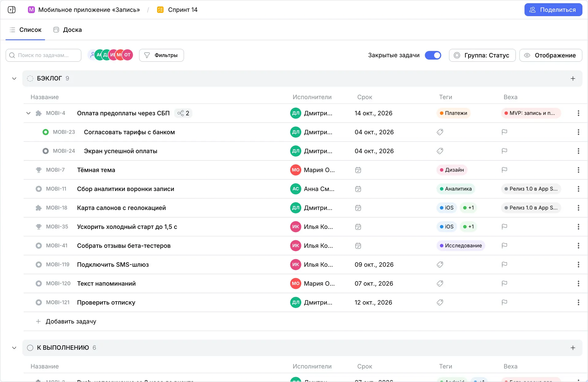Open the Группа: Статус dropdown
588x382 pixels.
(x=482, y=55)
